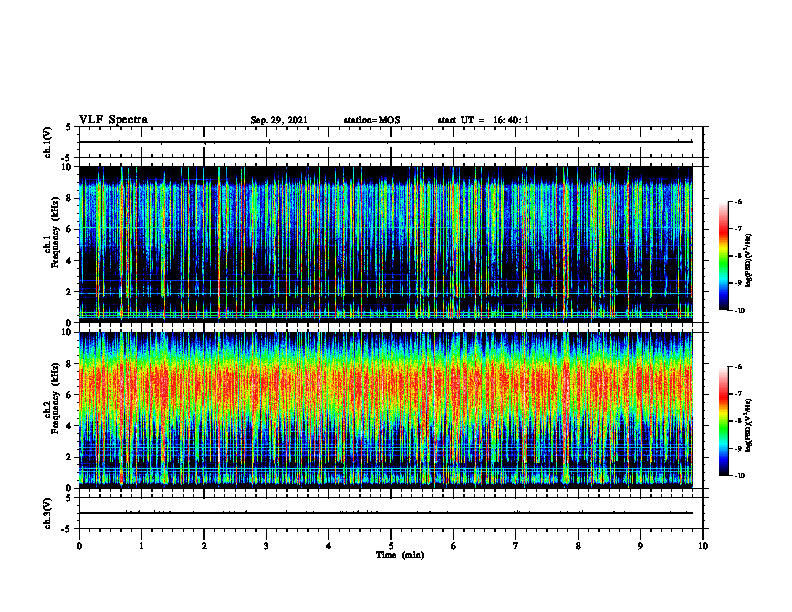Click the 'VLF Spectra' plot title
The height and width of the screenshot is (612, 792).
[x=113, y=120]
